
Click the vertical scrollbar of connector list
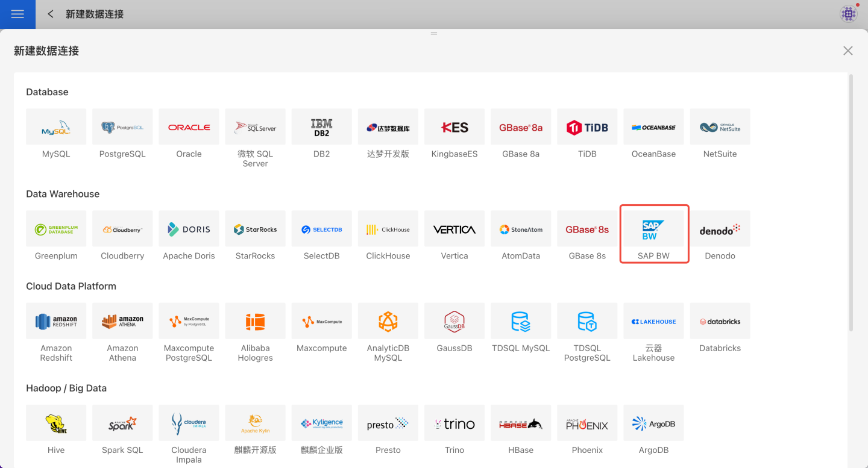[x=851, y=202]
